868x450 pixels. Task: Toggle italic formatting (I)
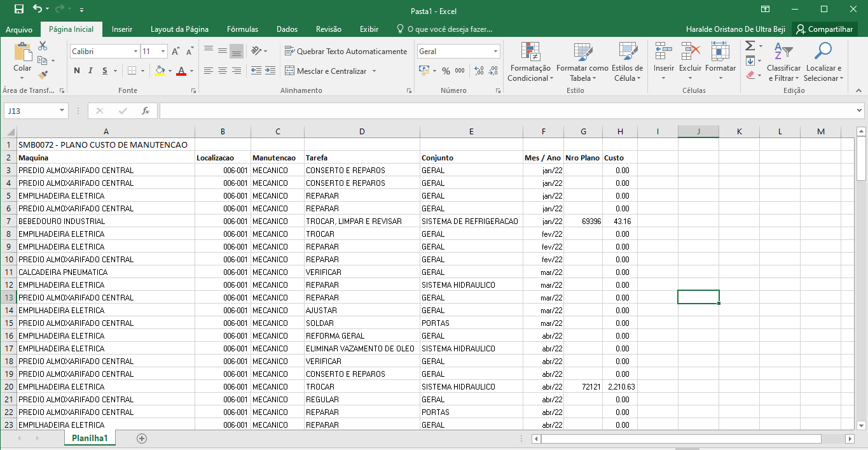click(x=90, y=71)
